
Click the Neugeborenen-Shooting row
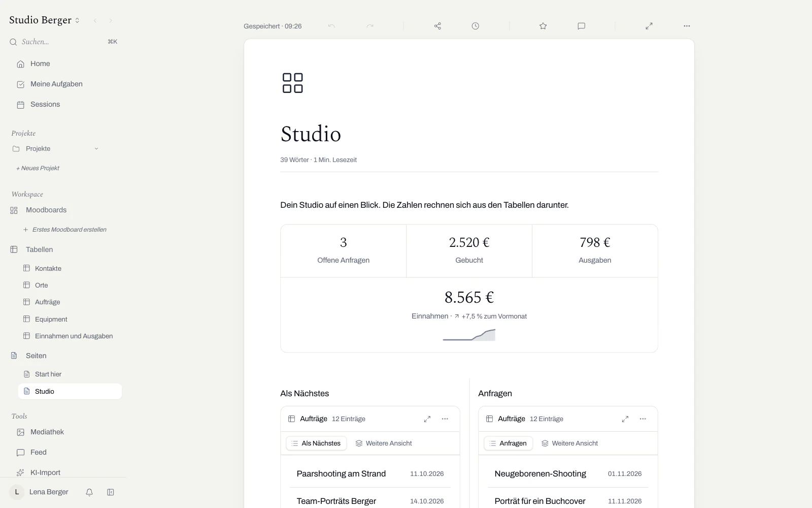pyautogui.click(x=568, y=474)
